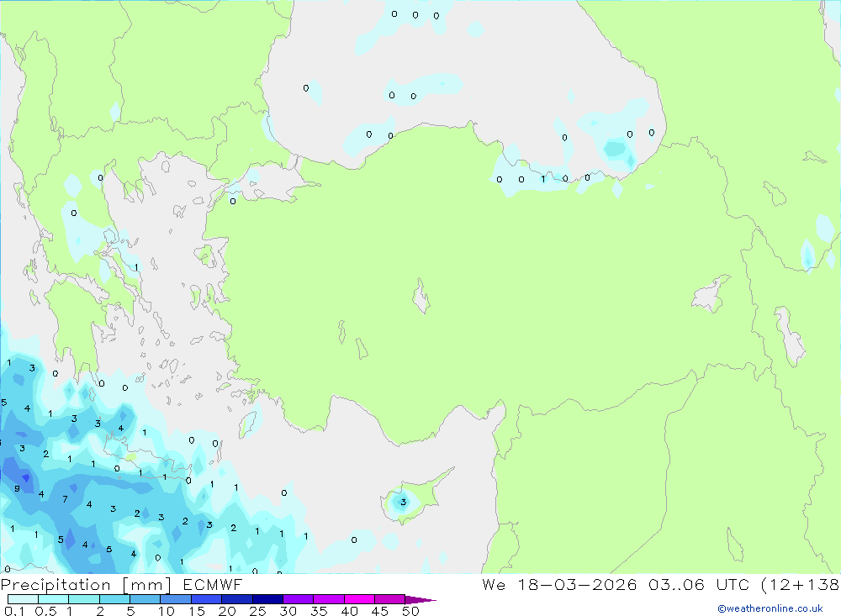Pick the 35–40 mm legend swatch
This screenshot has height=616, width=841.
pyautogui.click(x=328, y=599)
